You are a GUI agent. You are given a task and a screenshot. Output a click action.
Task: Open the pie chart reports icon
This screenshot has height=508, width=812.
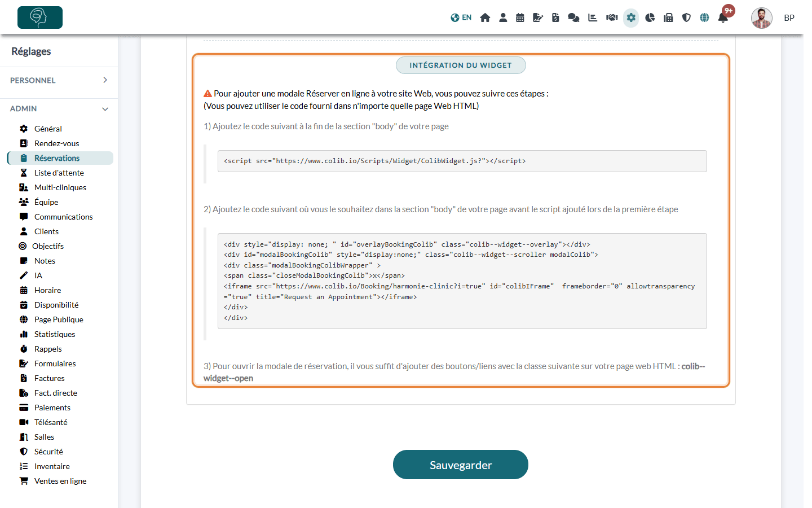pos(650,17)
